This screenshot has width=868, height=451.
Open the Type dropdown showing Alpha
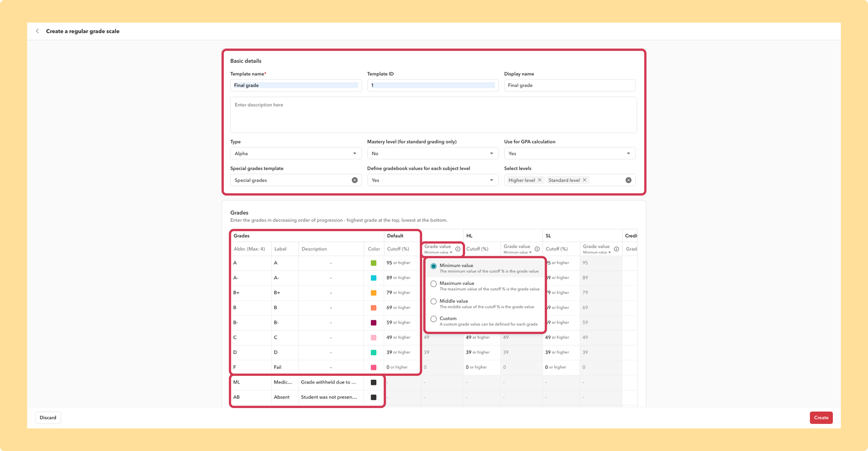click(296, 153)
